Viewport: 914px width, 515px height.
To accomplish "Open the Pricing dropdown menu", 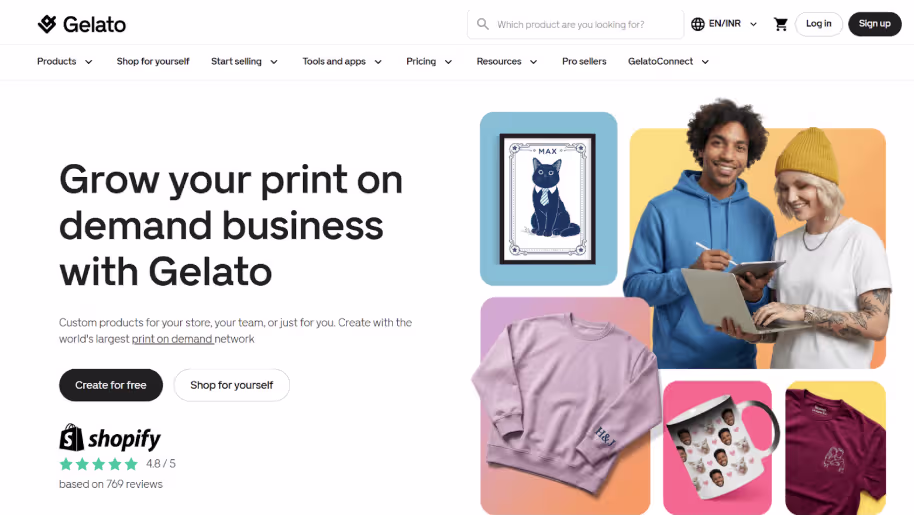I will tap(429, 61).
